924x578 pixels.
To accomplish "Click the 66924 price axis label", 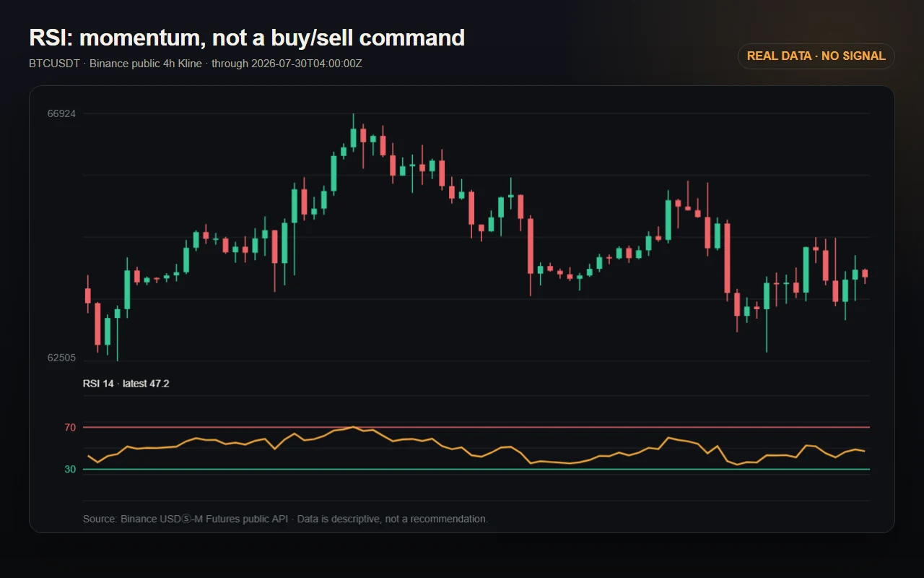I will coord(61,113).
